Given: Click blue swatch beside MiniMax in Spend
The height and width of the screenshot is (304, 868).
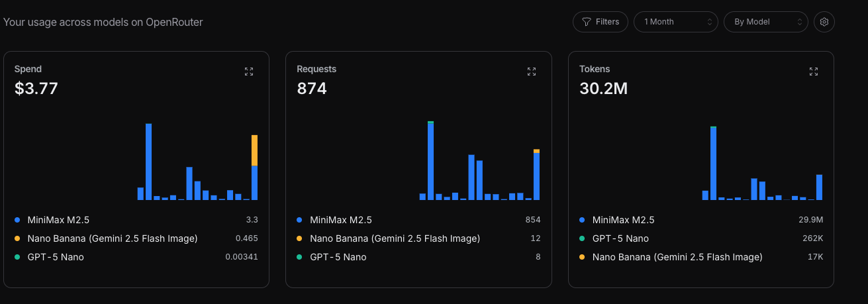Looking at the screenshot, I should click(x=17, y=220).
